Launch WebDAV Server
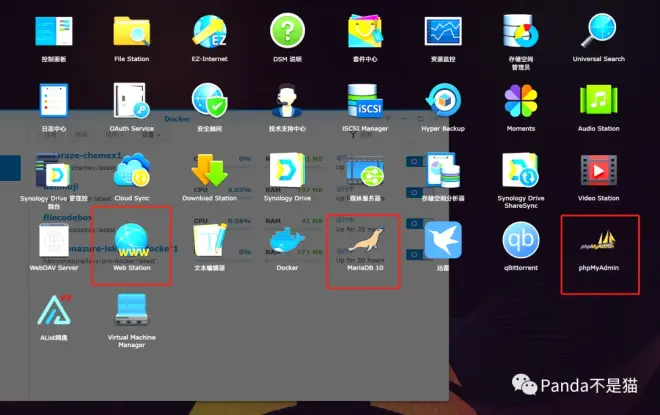Image resolution: width=660 pixels, height=415 pixels. click(x=54, y=240)
